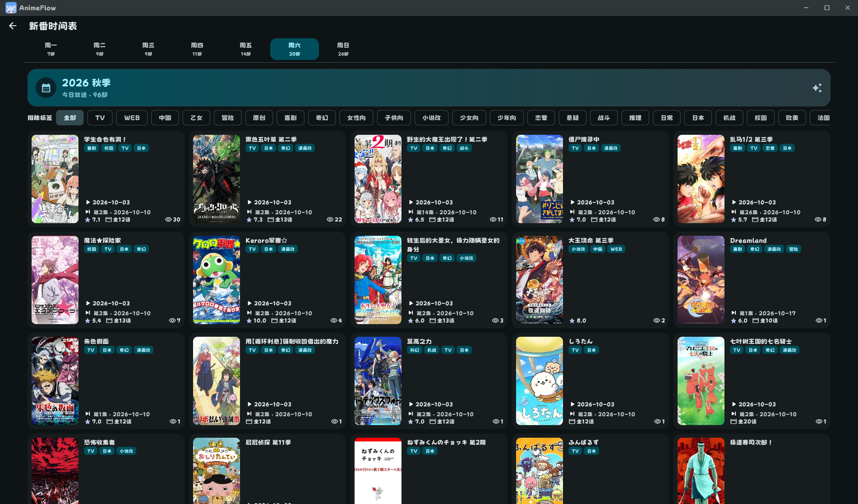Click the 漫画改 tag on 僵尸搜寻中 card

tap(611, 148)
